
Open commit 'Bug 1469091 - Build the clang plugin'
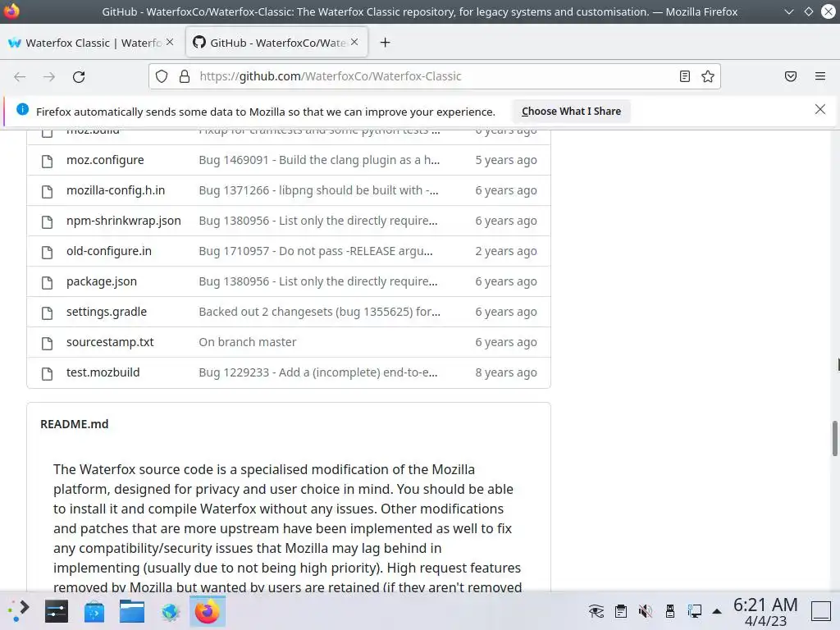point(319,160)
